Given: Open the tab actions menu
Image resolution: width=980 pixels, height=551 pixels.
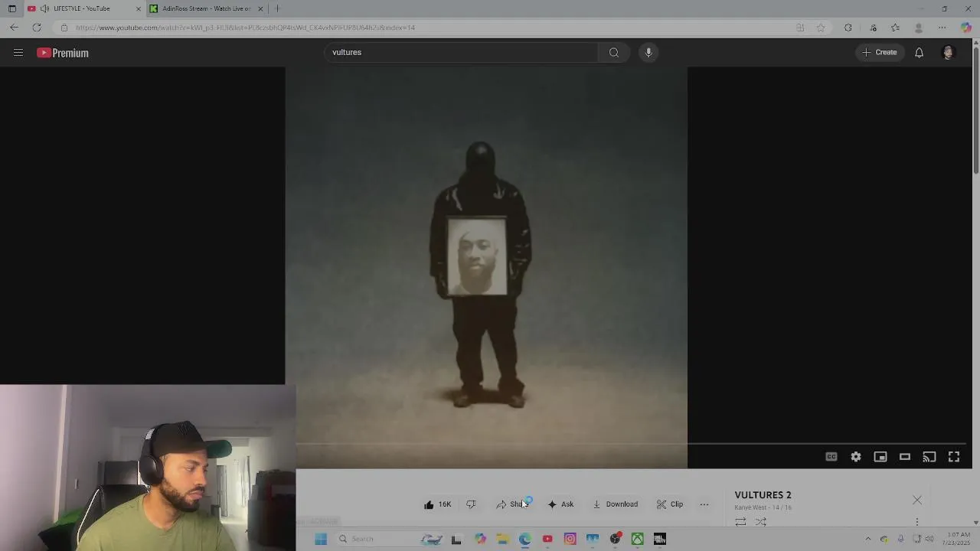Looking at the screenshot, I should [x=11, y=8].
